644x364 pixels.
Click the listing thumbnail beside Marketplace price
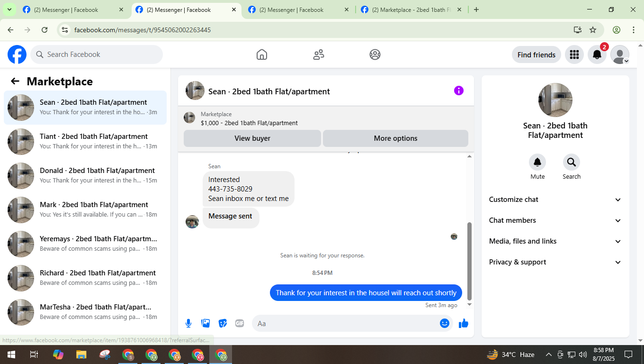coord(189,118)
